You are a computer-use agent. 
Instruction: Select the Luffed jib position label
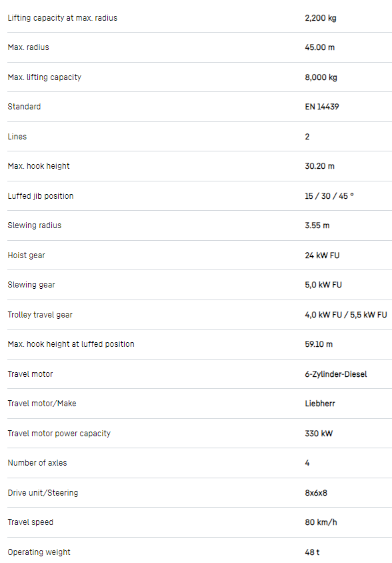[41, 196]
